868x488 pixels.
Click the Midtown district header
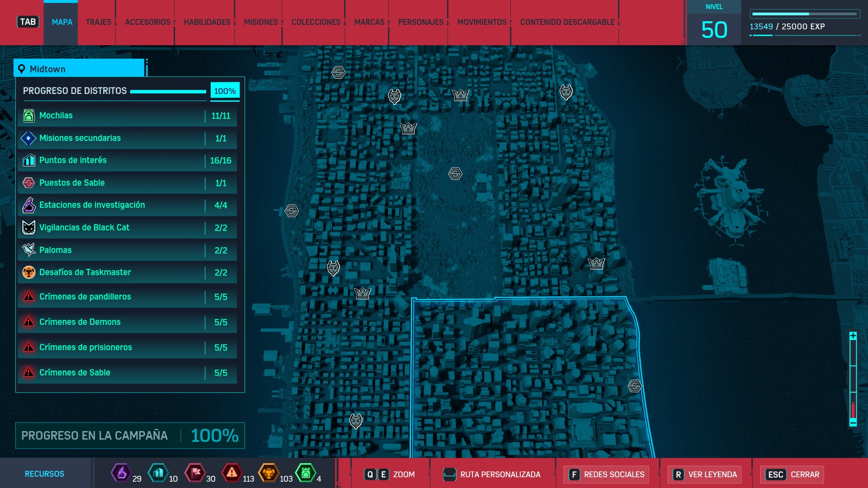point(79,69)
